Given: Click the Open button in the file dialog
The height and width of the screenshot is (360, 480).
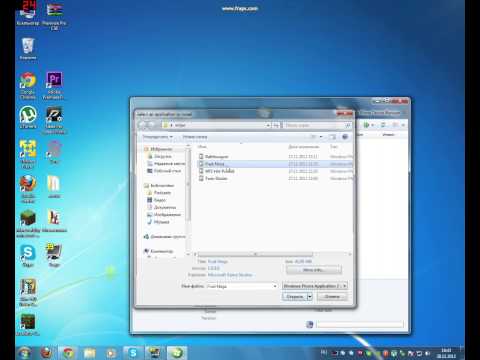Looking at the screenshot, I should point(295,297).
